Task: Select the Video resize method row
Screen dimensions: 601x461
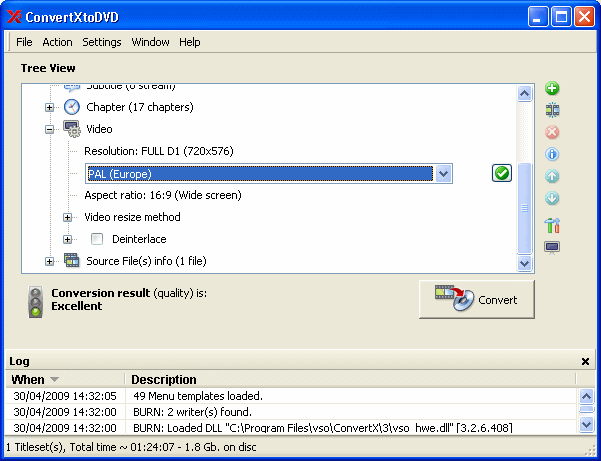Action: tap(132, 217)
